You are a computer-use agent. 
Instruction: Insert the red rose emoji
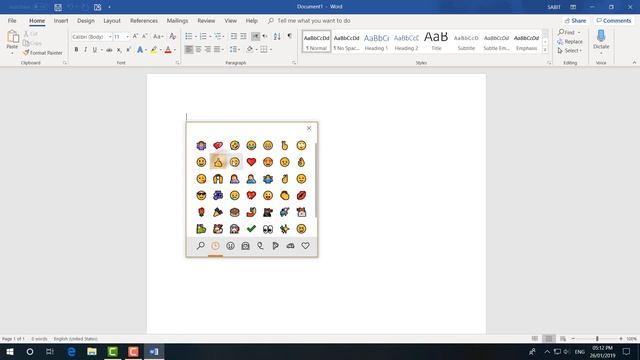201,212
